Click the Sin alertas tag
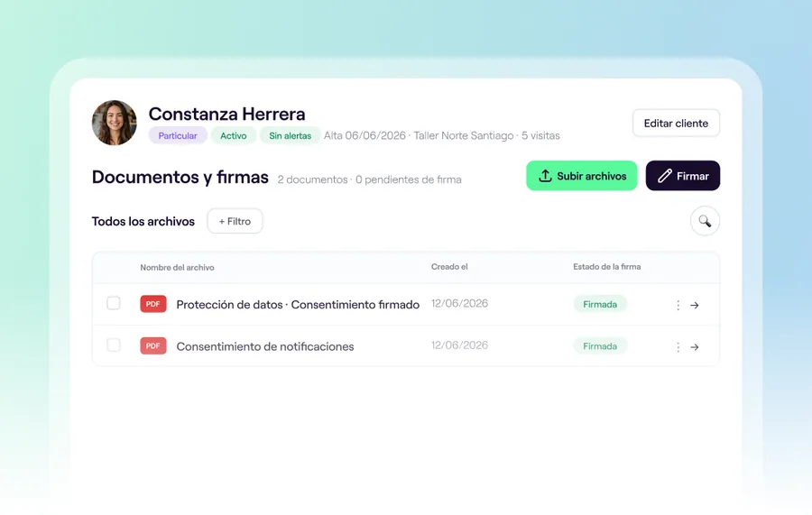812x515 pixels. tap(290, 135)
